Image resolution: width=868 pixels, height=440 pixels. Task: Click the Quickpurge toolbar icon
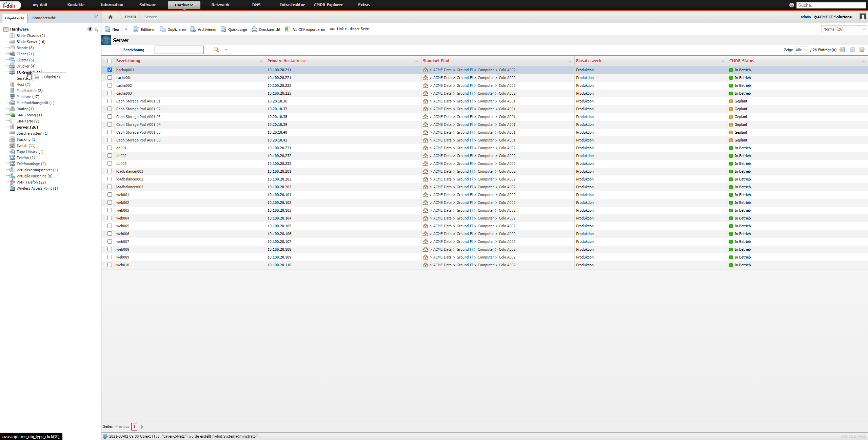(223, 30)
